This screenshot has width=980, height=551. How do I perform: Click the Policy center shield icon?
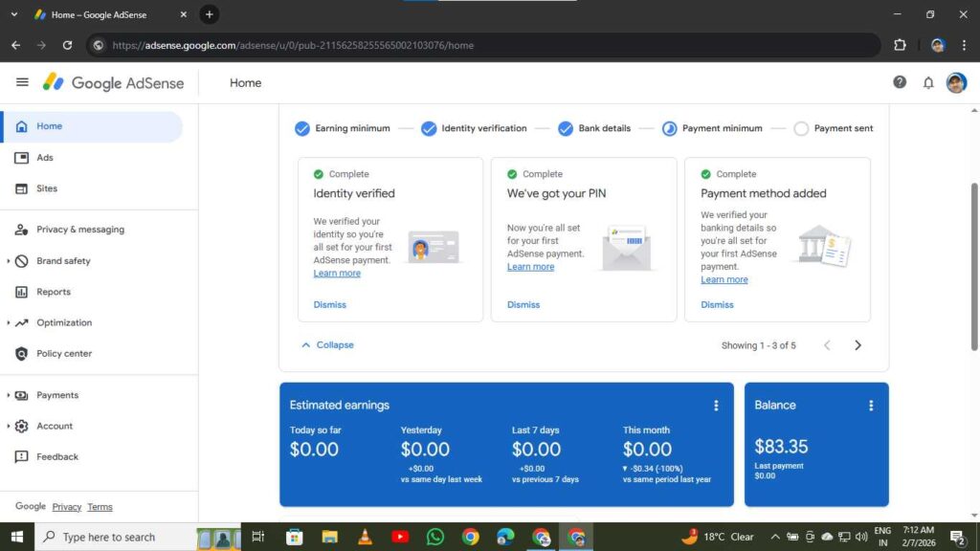pyautogui.click(x=21, y=354)
